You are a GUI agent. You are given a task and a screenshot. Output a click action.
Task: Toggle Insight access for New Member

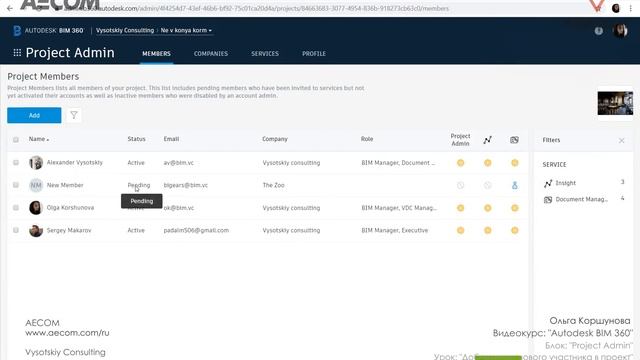487,185
